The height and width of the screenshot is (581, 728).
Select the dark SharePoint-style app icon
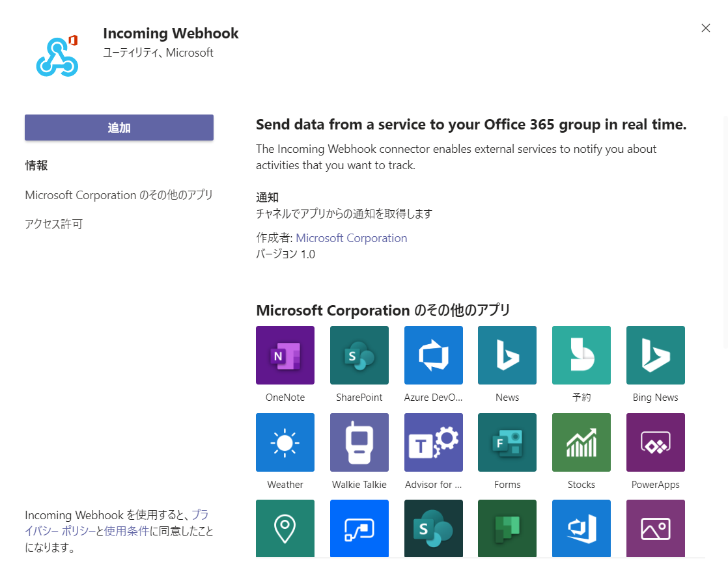[434, 528]
